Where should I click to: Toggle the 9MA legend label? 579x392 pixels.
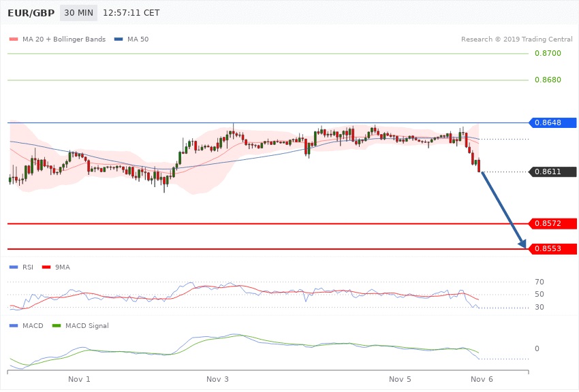62,267
